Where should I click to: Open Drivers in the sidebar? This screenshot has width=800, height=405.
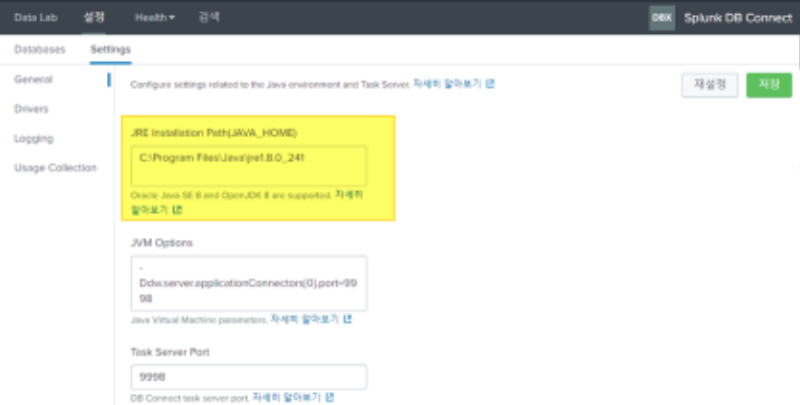(x=31, y=108)
